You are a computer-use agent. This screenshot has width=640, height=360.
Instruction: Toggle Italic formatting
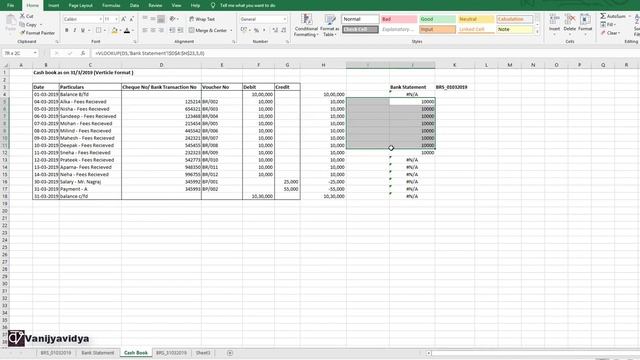click(75, 30)
